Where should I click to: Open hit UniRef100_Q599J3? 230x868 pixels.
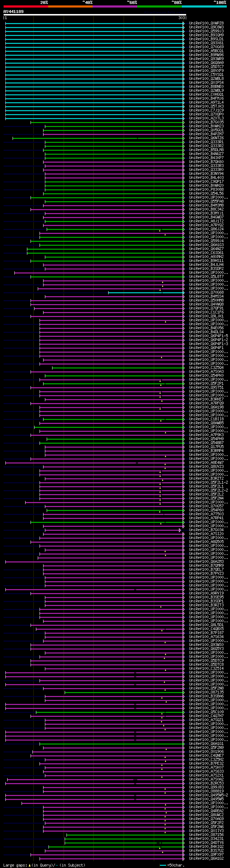pos(206,31)
